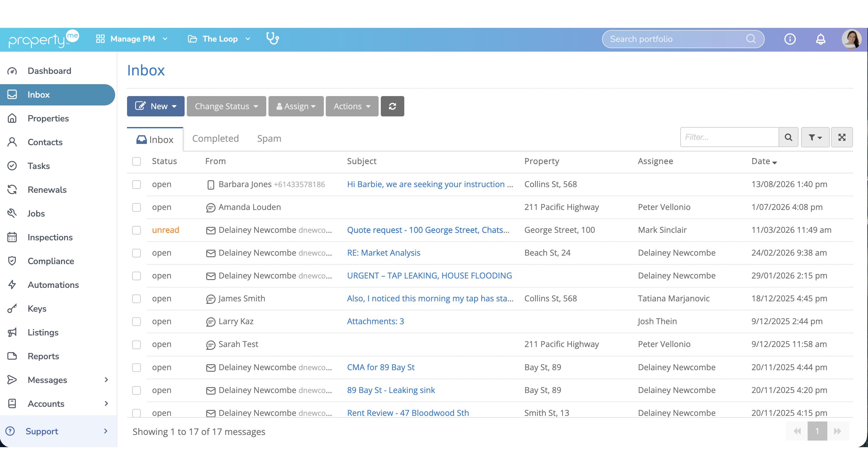Viewport: 868px width, 475px height.
Task: Open the Actions dropdown
Action: click(x=352, y=106)
